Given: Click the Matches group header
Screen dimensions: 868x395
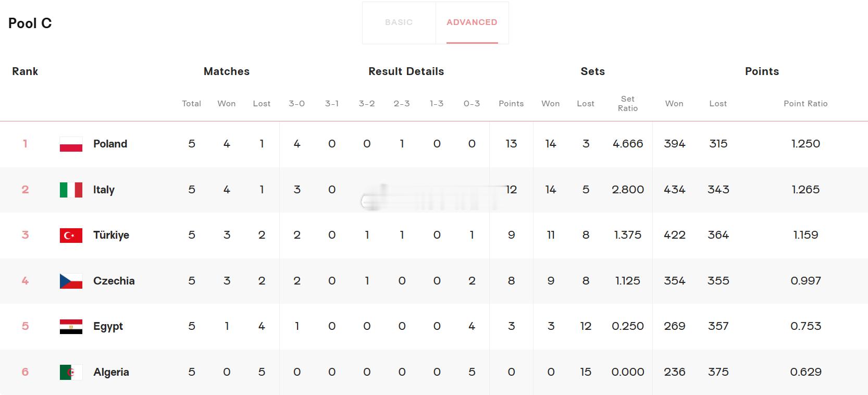Looking at the screenshot, I should tap(227, 71).
